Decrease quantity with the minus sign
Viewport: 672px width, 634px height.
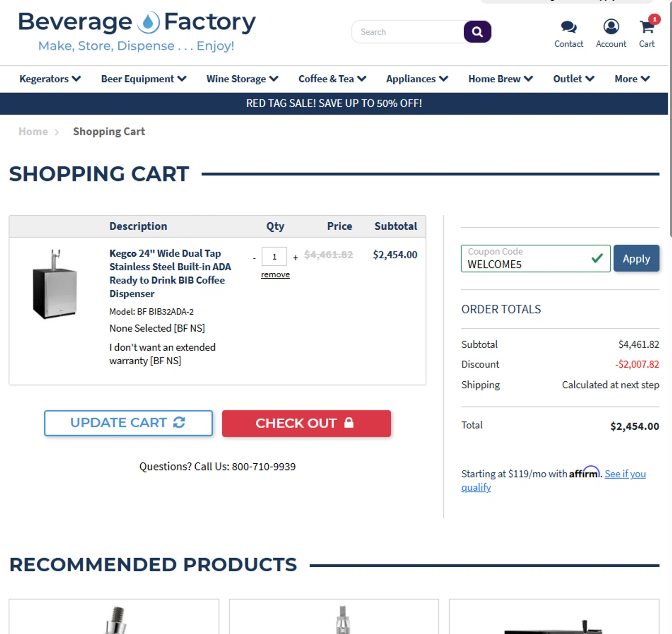[x=254, y=258]
